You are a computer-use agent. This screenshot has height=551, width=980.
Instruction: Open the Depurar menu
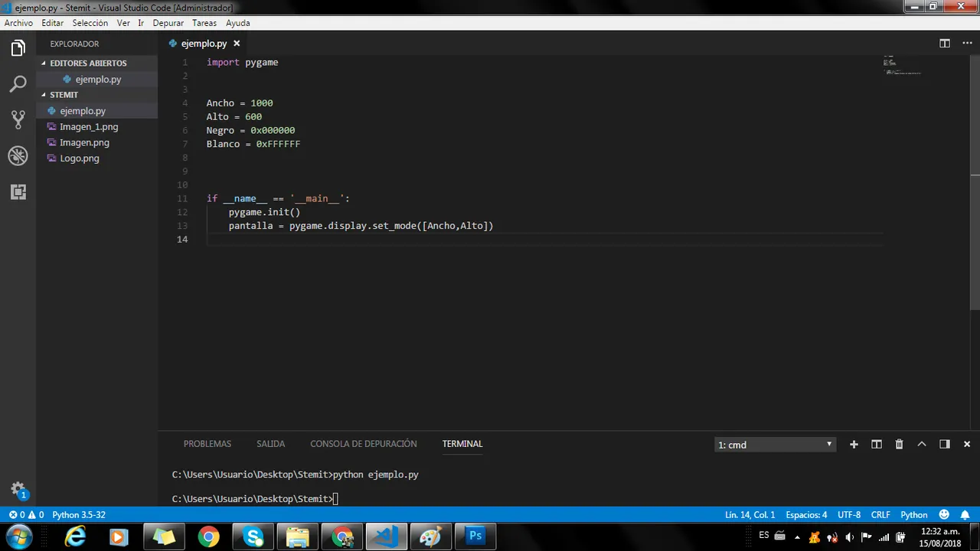tap(168, 23)
